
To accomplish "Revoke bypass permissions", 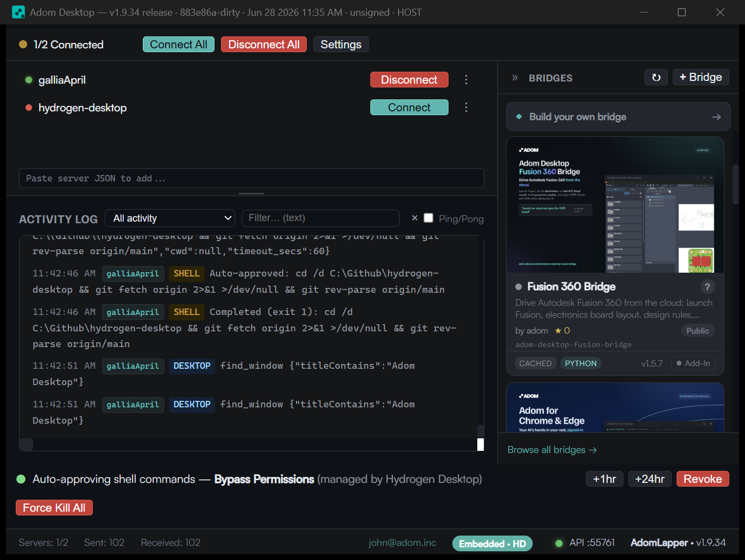I will pos(703,479).
